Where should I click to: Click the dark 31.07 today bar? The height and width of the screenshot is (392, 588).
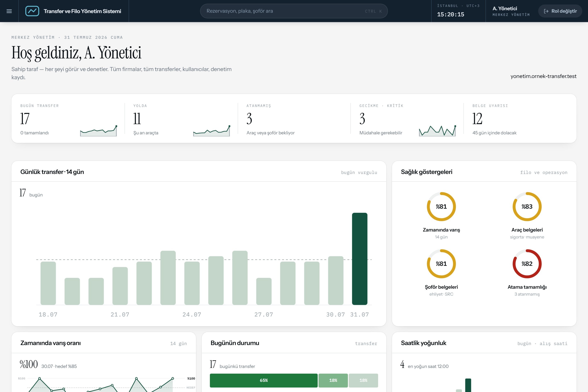pyautogui.click(x=360, y=259)
